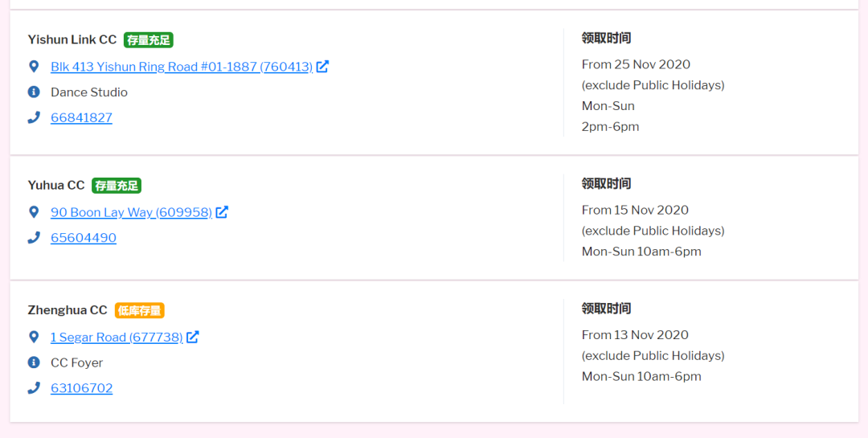Click the info icon next to Dance Studio

point(34,92)
